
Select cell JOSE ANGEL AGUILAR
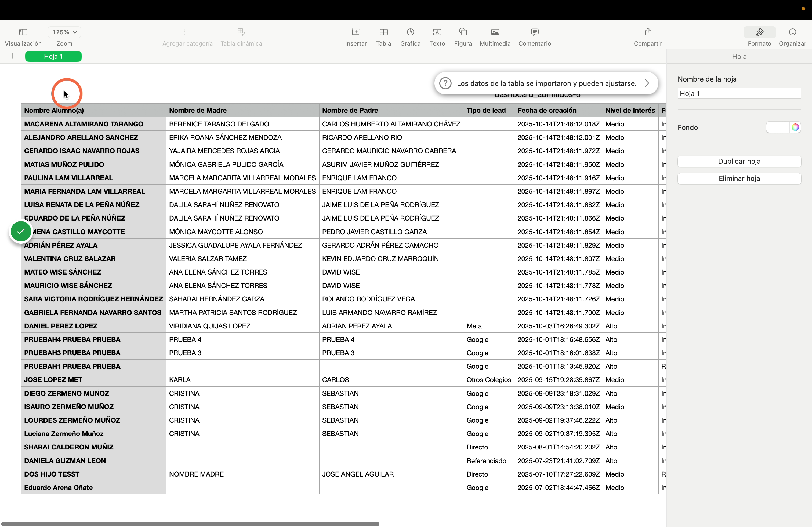391,474
